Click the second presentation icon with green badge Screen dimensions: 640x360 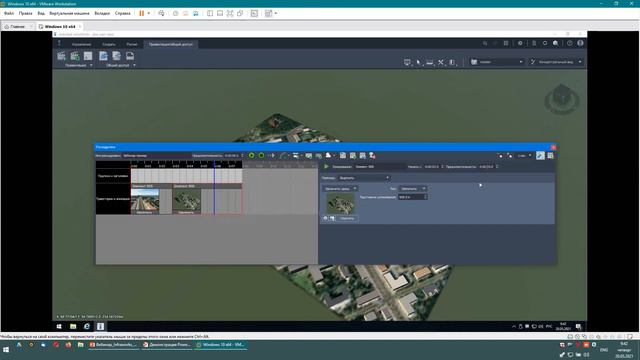pyautogui.click(x=75, y=56)
